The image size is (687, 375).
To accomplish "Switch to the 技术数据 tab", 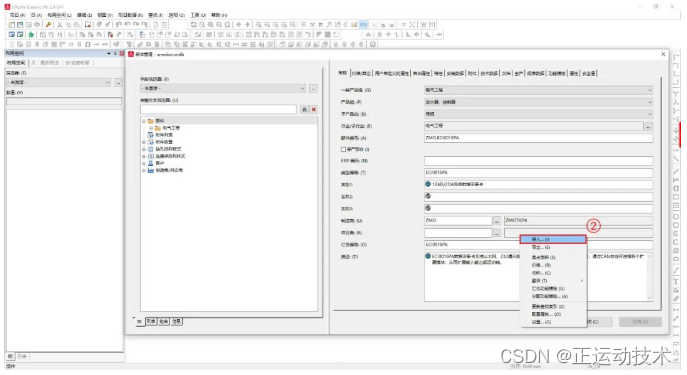I will 489,74.
